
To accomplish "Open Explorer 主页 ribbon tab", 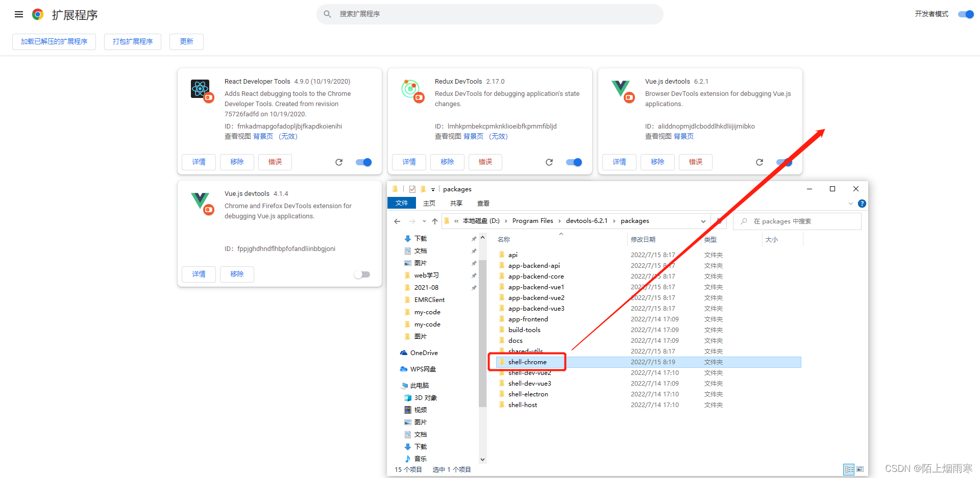I will click(x=429, y=203).
